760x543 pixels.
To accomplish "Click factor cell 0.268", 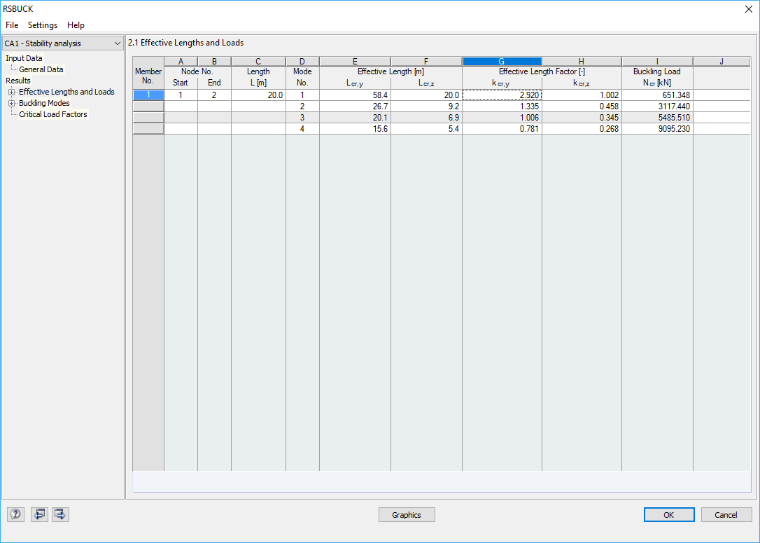I will click(x=581, y=128).
